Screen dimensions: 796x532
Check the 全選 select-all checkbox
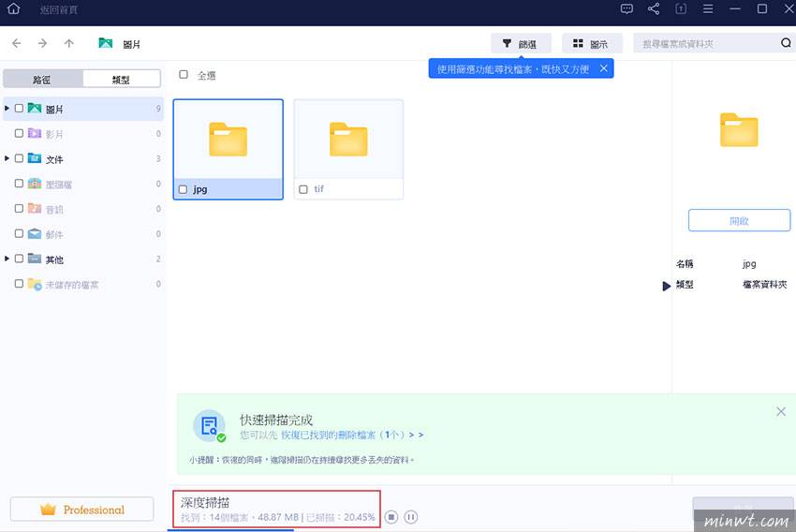coord(184,75)
